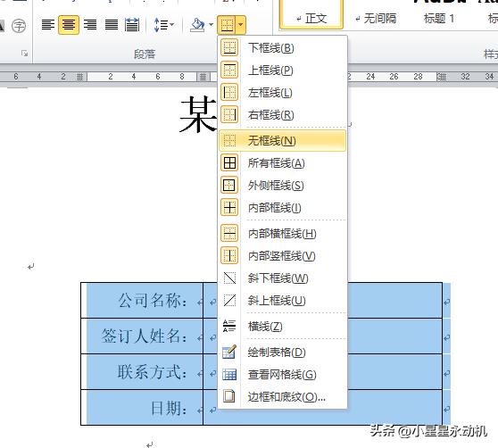Screen dimensions: 498x448
Task: Click the diagonal down border icon
Action: tap(229, 278)
